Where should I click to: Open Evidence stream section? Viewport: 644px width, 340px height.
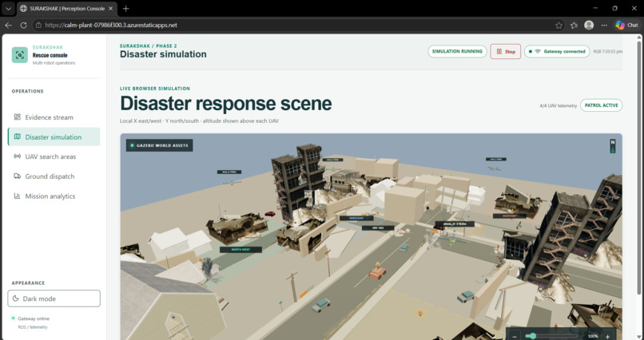[x=54, y=117]
